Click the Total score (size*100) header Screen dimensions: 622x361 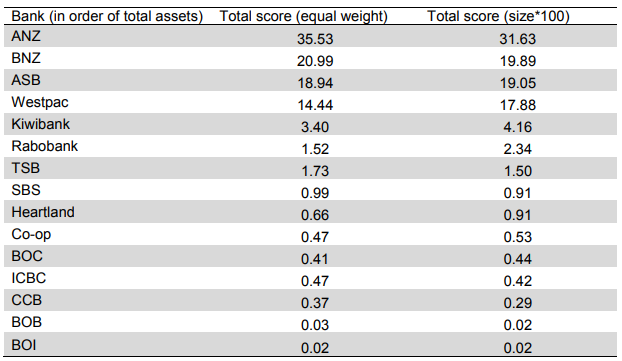[498, 17]
